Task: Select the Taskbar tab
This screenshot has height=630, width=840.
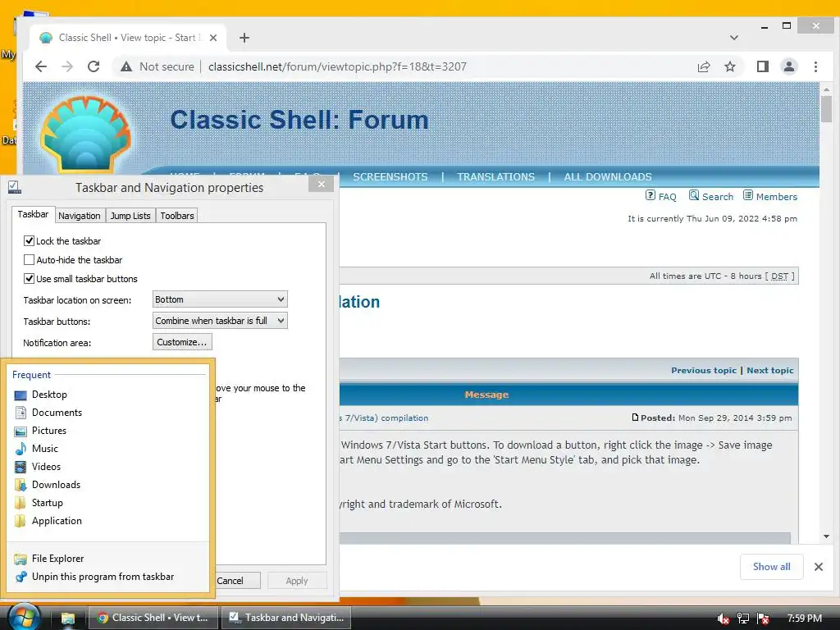Action: pyautogui.click(x=33, y=214)
